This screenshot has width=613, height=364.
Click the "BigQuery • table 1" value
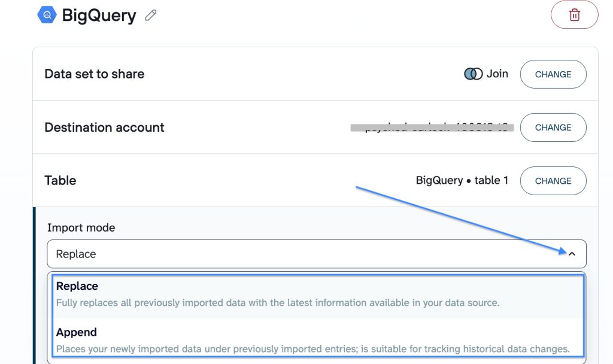[x=462, y=181]
